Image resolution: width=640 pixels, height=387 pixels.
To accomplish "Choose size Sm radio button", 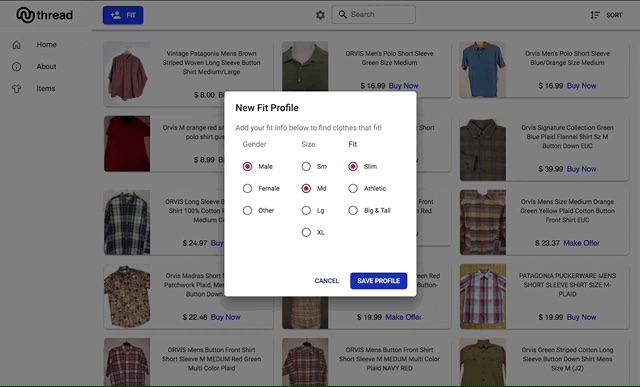I will point(306,167).
